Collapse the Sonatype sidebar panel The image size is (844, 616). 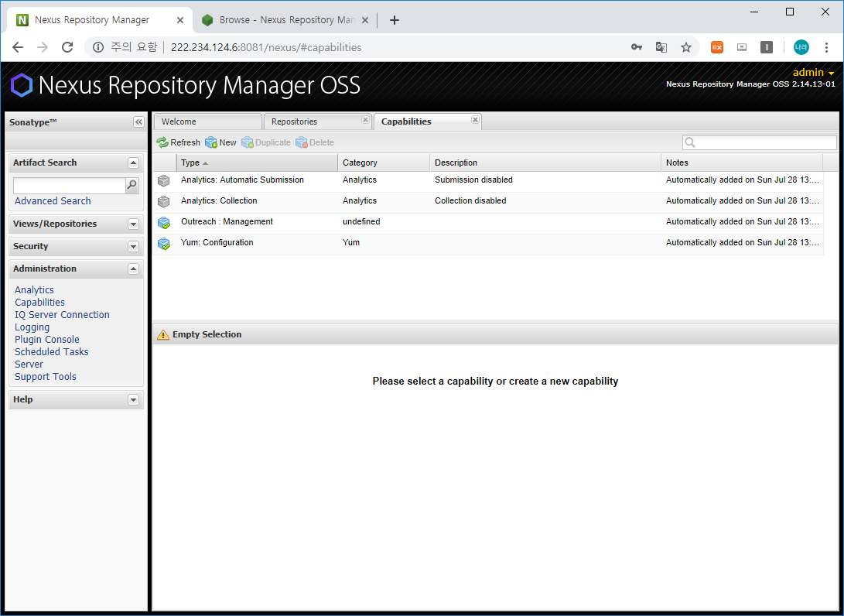(x=139, y=122)
